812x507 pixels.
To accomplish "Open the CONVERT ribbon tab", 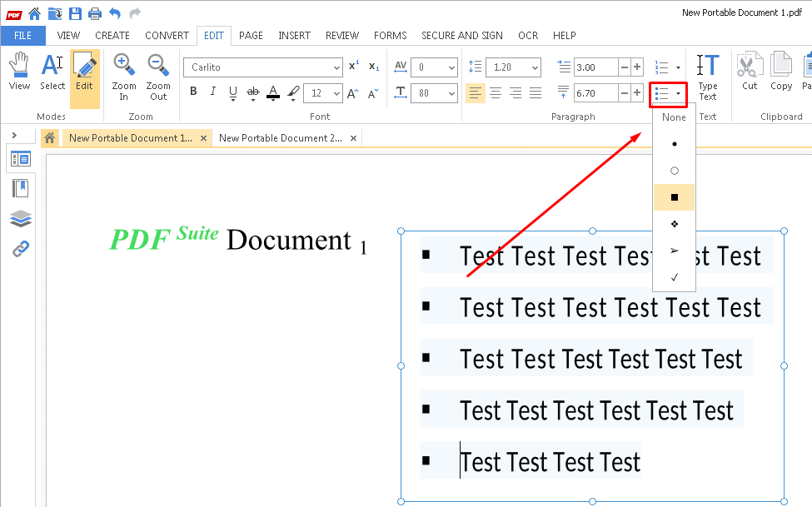I will tap(167, 36).
